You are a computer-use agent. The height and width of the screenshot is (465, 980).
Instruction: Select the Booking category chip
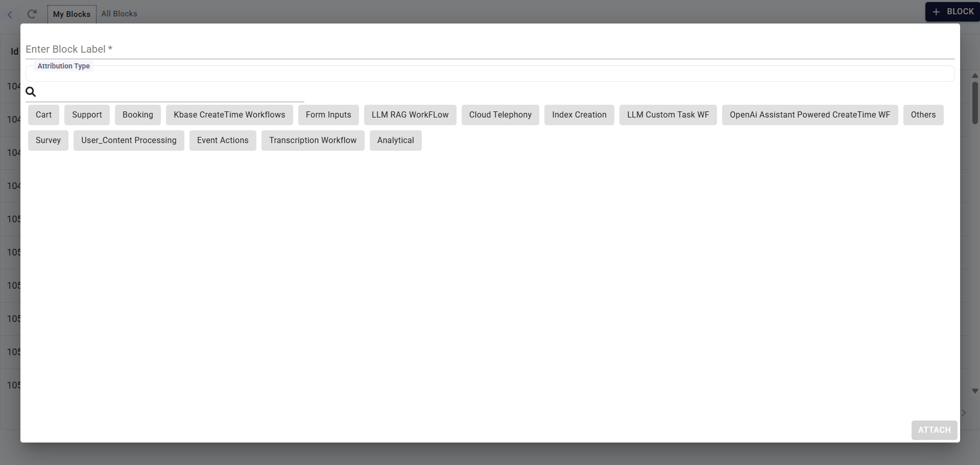click(x=138, y=115)
